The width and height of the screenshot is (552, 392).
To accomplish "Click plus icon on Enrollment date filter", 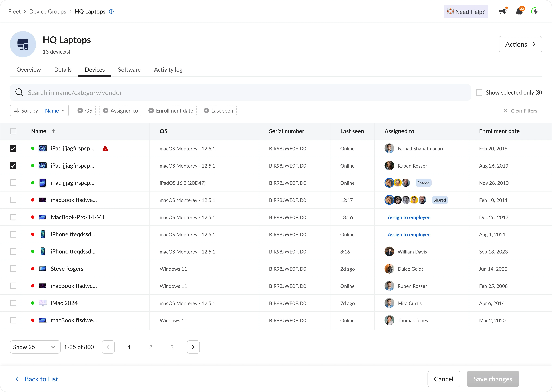I will [x=151, y=111].
